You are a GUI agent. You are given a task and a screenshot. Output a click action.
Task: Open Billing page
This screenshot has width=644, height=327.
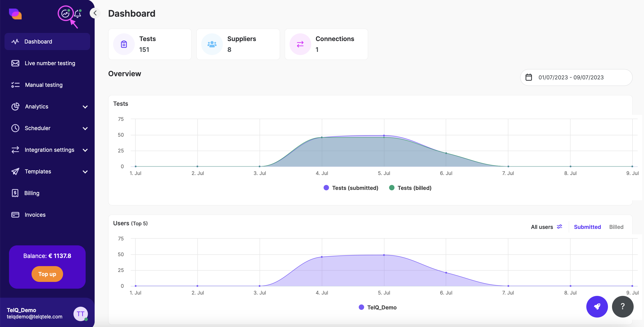tap(47, 193)
